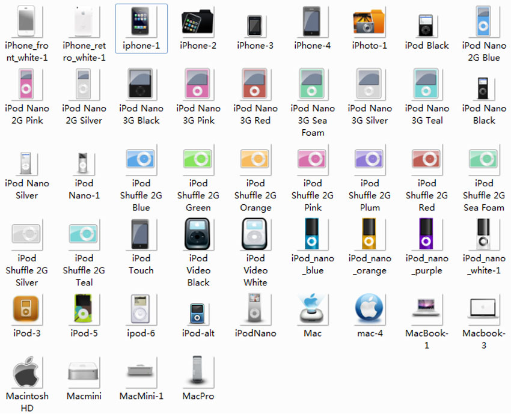
Task: Click the iPod_nano_purple icon
Action: tap(426, 234)
